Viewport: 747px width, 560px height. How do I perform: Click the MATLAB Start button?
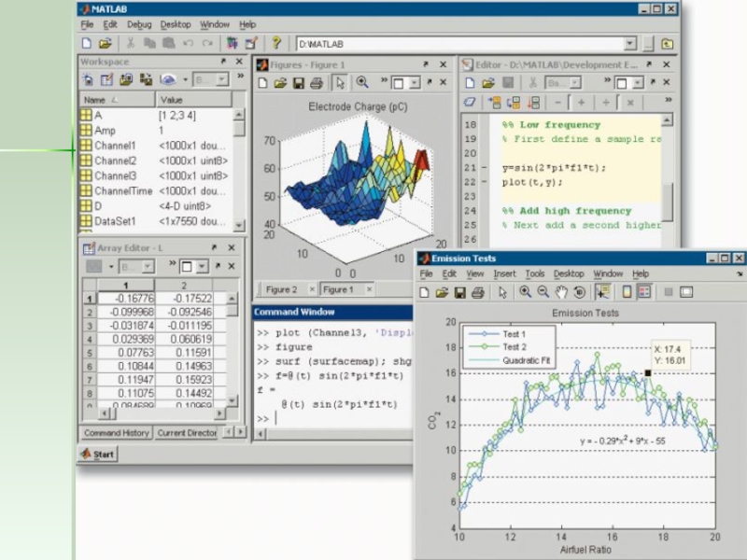[x=97, y=455]
